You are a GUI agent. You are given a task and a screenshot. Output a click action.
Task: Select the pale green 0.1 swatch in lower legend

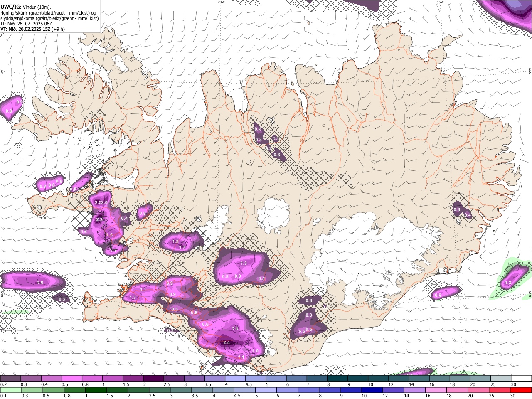11,390
